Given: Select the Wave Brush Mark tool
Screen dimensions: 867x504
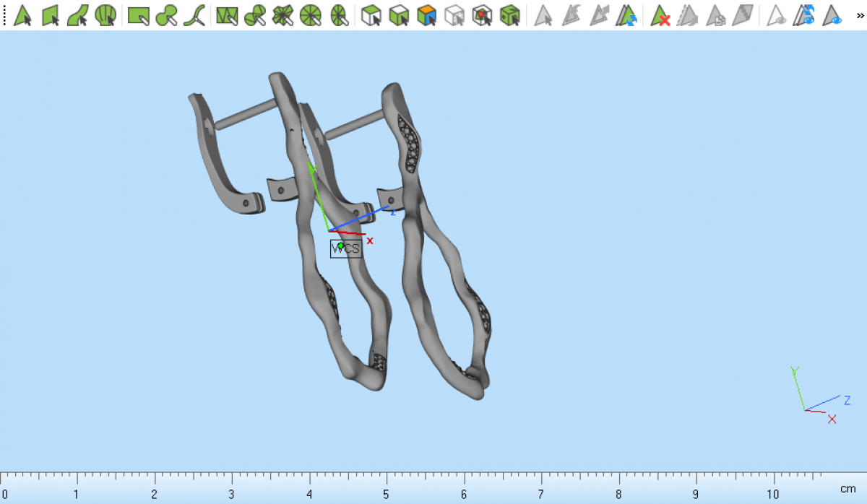Looking at the screenshot, I should [194, 15].
